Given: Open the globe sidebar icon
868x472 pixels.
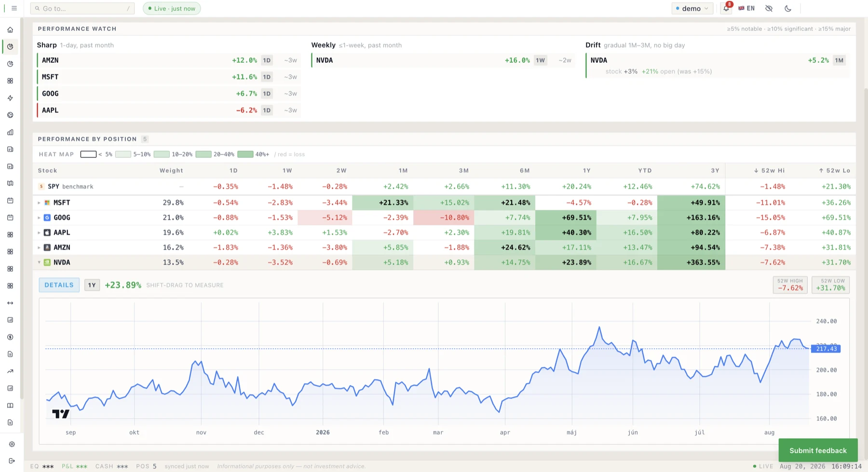Looking at the screenshot, I should click(x=10, y=115).
